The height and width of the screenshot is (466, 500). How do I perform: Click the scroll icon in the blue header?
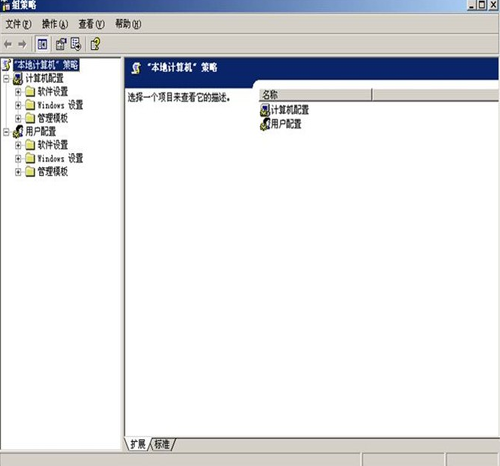tap(136, 68)
